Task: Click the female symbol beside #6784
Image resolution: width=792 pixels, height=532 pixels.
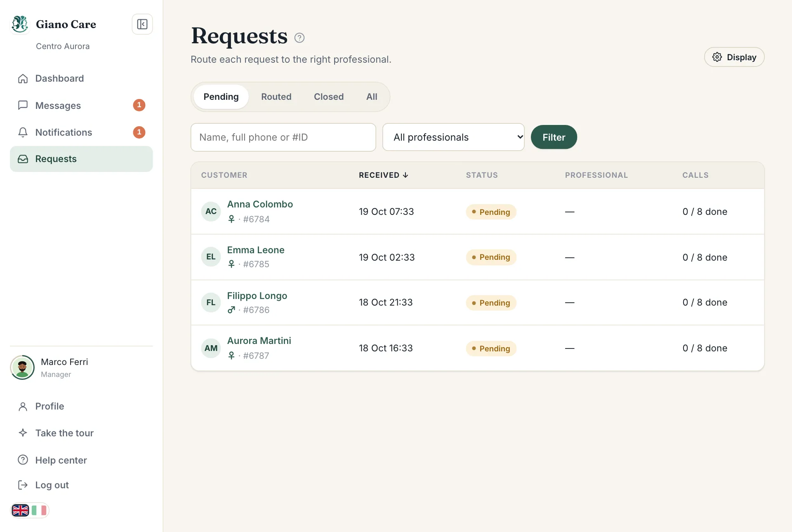Action: (231, 219)
